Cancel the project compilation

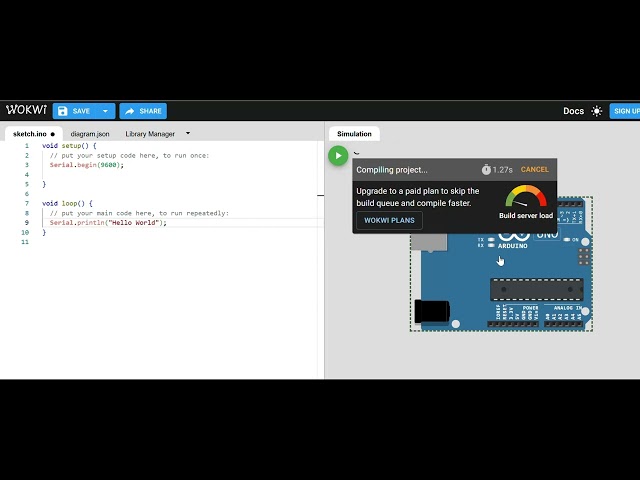[534, 169]
